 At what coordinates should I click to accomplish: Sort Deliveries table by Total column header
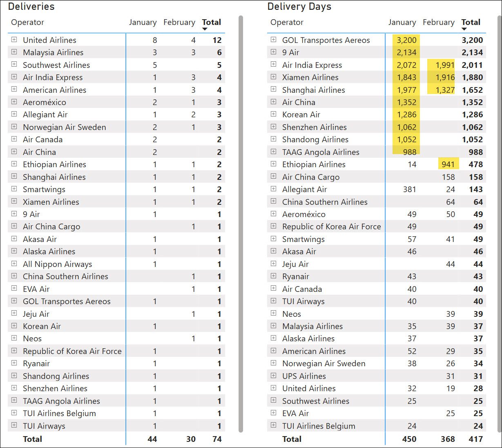pos(211,22)
